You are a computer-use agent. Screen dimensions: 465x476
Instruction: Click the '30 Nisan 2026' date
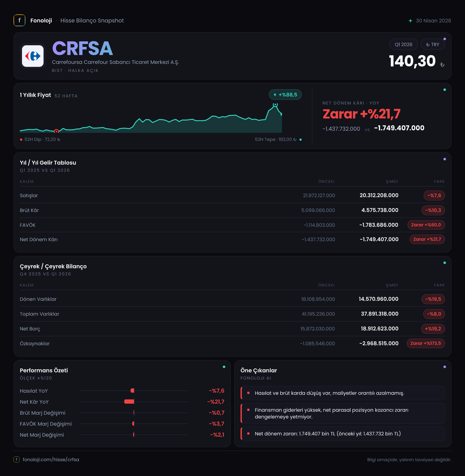(433, 21)
